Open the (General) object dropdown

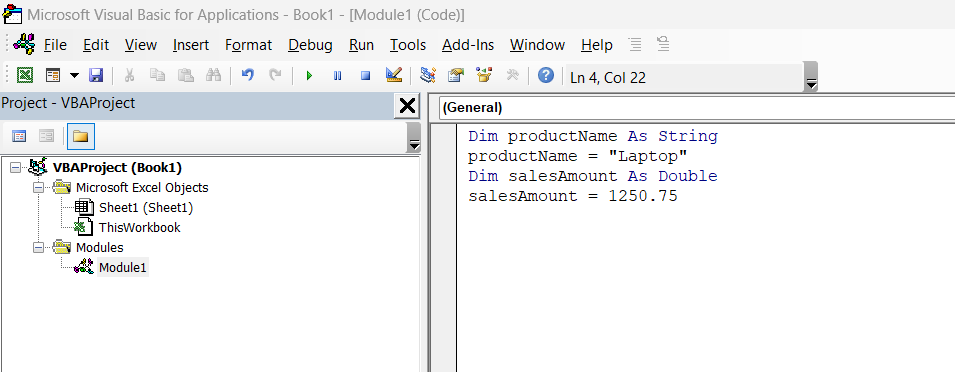point(696,108)
